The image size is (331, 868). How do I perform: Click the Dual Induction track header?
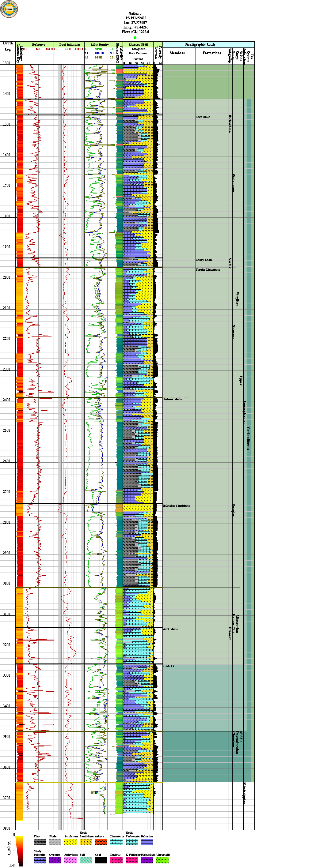coord(70,44)
